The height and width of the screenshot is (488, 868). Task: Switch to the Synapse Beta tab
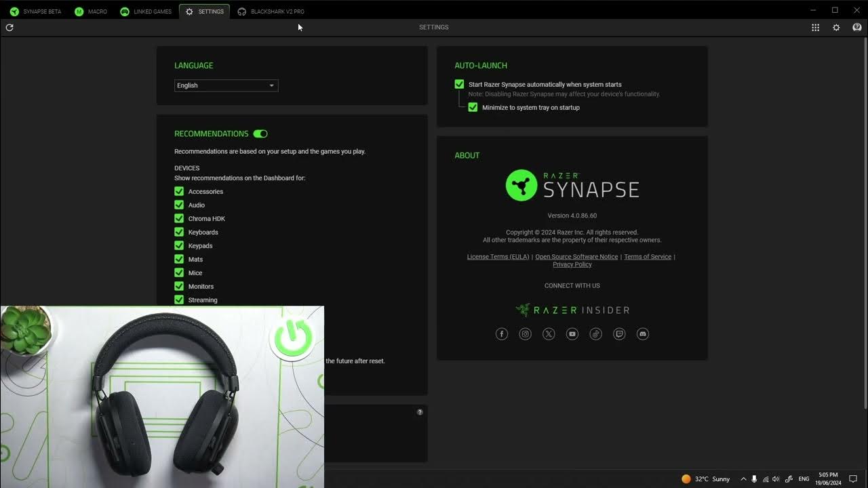coord(35,12)
